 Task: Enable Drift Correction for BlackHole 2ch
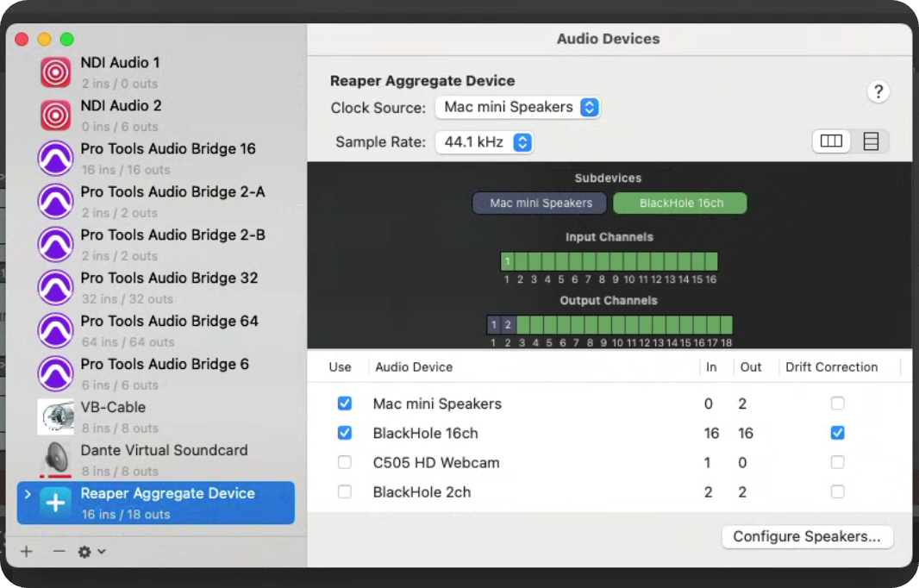[838, 491]
